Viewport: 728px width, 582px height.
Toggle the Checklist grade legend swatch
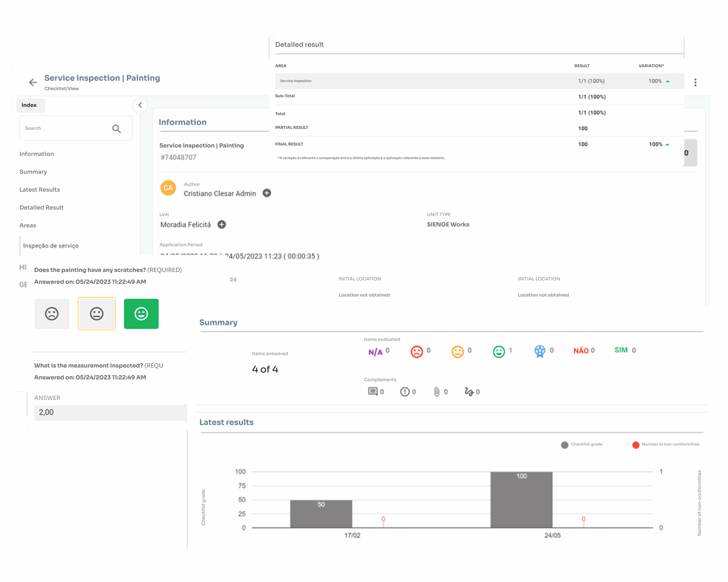564,445
